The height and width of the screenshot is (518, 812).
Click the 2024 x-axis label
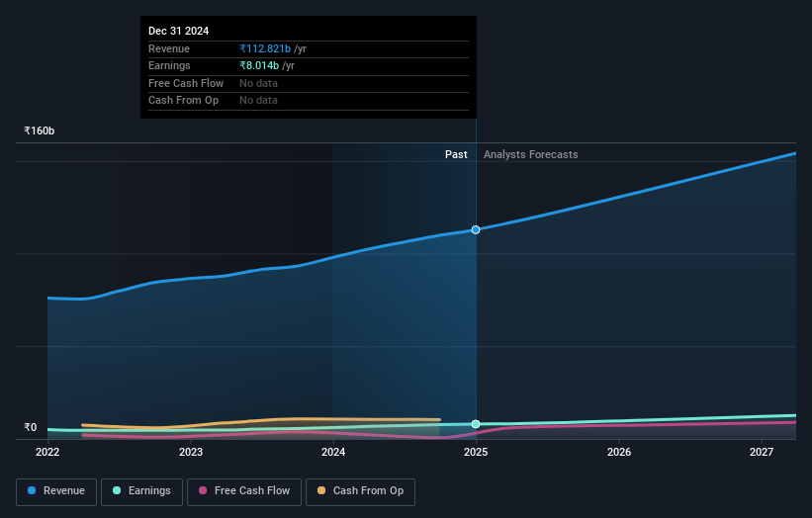[x=333, y=452]
